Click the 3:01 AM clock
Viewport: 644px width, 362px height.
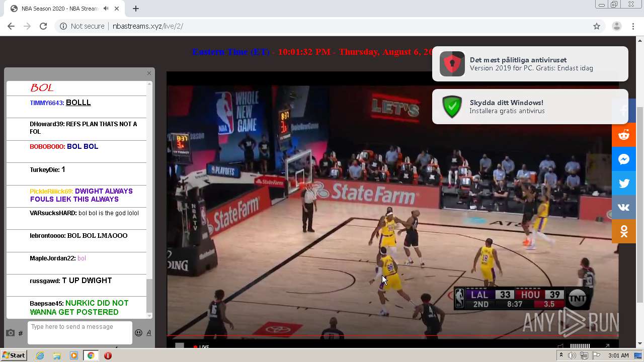pyautogui.click(x=618, y=355)
